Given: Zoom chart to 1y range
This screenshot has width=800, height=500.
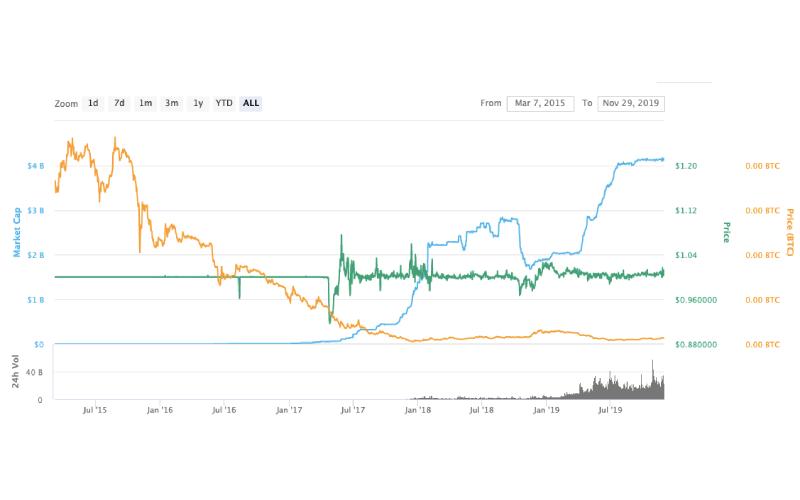Looking at the screenshot, I should [x=198, y=103].
